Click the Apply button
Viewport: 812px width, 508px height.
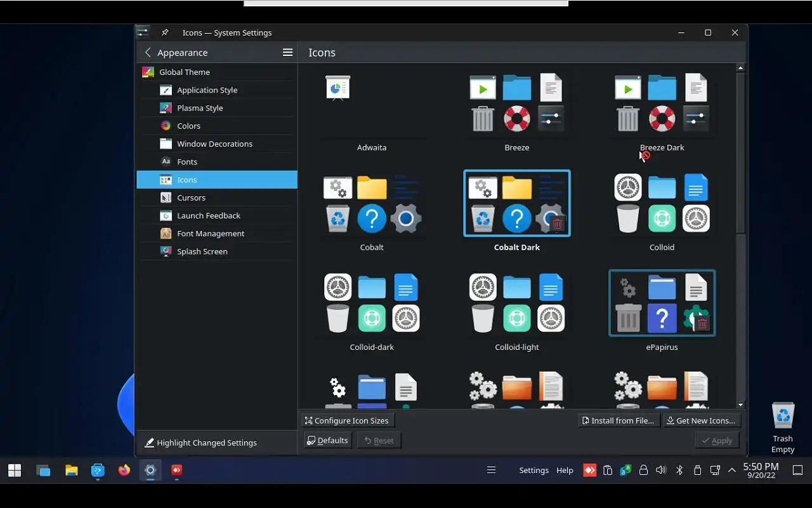tap(717, 440)
